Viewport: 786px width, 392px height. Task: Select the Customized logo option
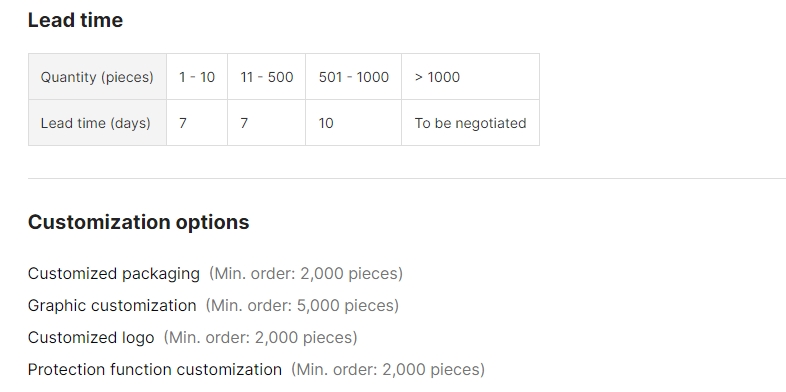[x=91, y=338]
